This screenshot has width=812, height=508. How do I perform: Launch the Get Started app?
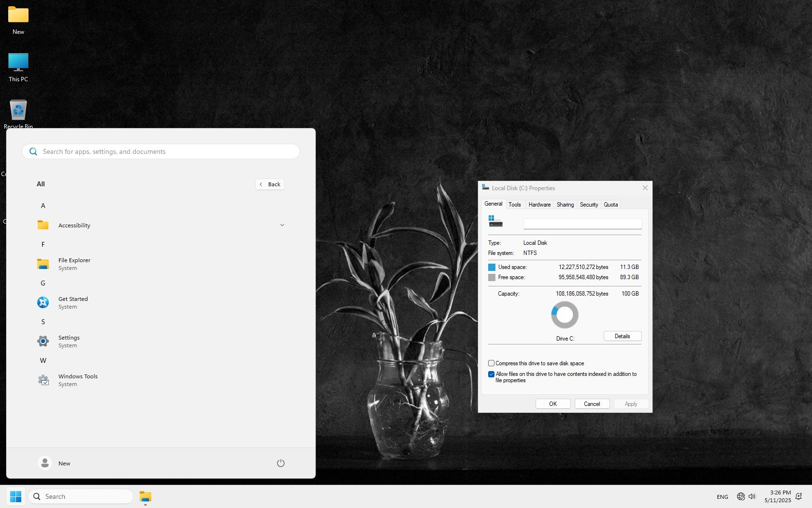(72, 302)
